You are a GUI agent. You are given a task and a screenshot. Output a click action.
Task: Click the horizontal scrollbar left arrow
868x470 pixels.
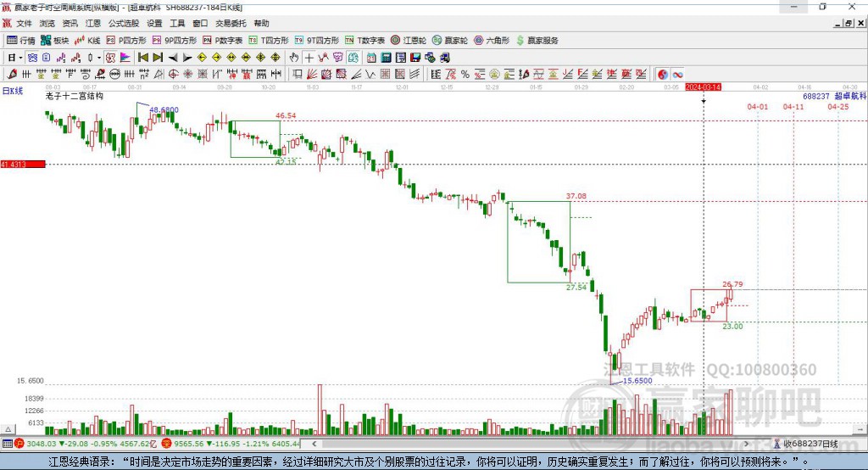(314, 444)
